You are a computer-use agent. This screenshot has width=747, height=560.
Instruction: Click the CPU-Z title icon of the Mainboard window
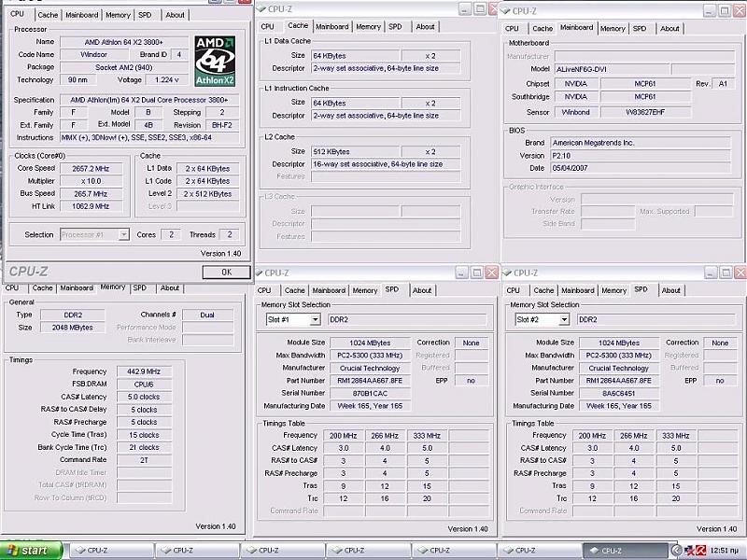tap(506, 10)
